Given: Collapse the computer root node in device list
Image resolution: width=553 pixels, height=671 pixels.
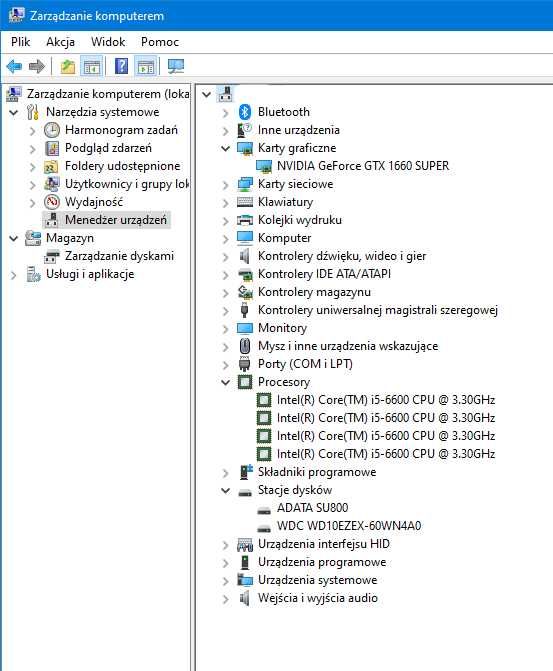Looking at the screenshot, I should click(x=207, y=94).
